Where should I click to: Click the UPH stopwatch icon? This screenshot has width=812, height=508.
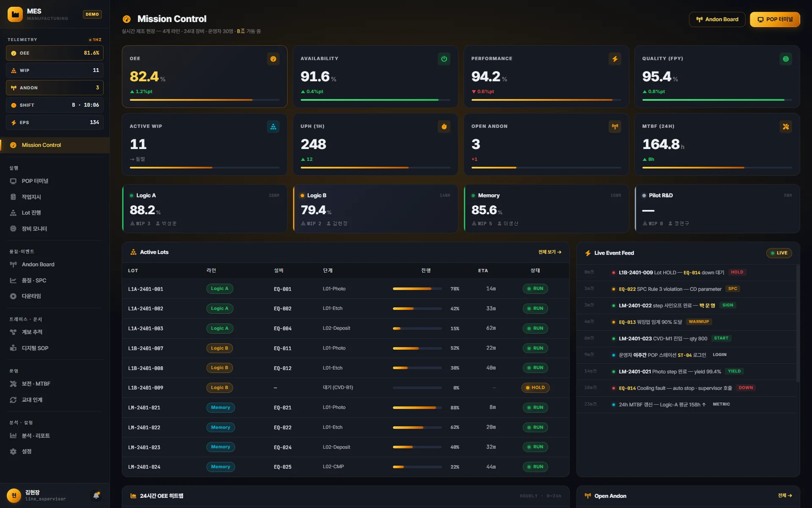444,127
